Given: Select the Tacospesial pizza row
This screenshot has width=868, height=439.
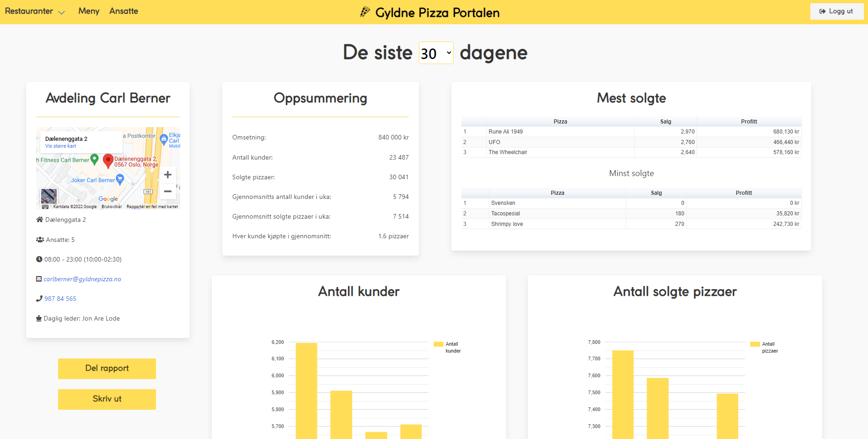Looking at the screenshot, I should [x=631, y=214].
